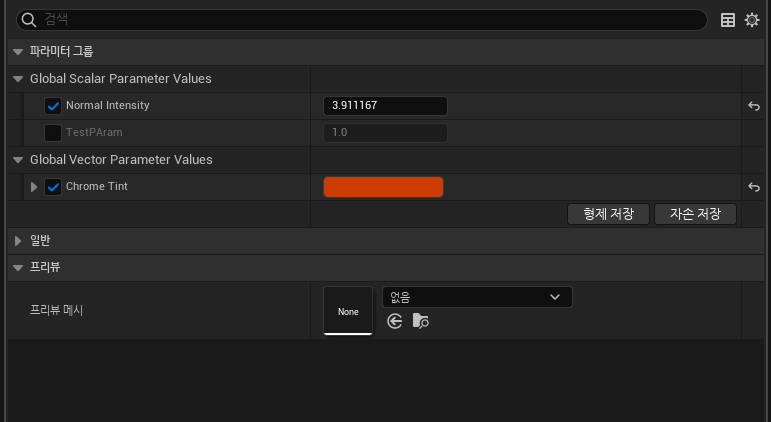Open the property matrix table view icon
Viewport: 771px width, 422px height.
point(728,20)
